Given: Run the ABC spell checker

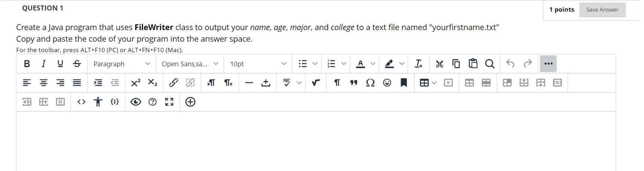Looking at the screenshot, I should click(x=287, y=83).
